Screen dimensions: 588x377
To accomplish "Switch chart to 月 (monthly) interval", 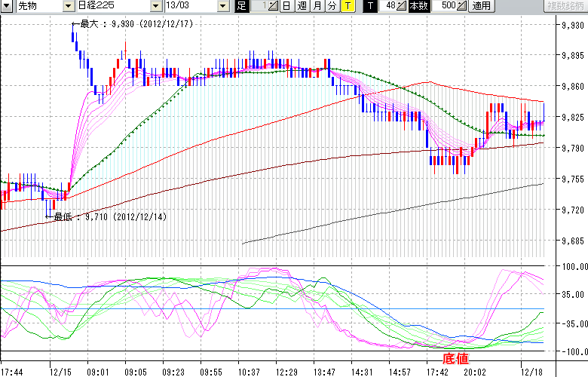I will (x=316, y=6).
